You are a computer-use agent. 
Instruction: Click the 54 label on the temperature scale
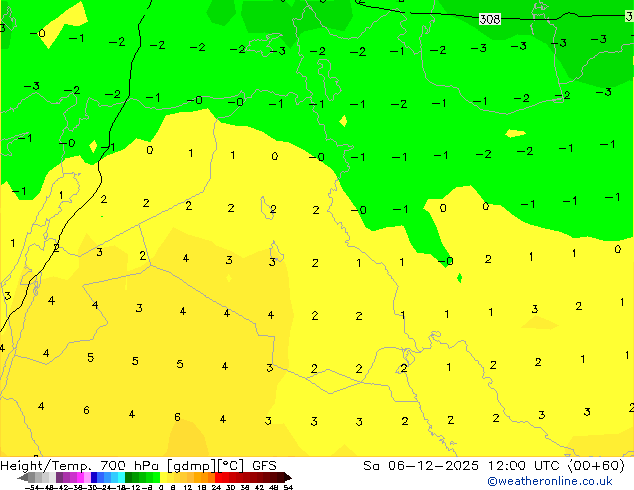(288, 487)
